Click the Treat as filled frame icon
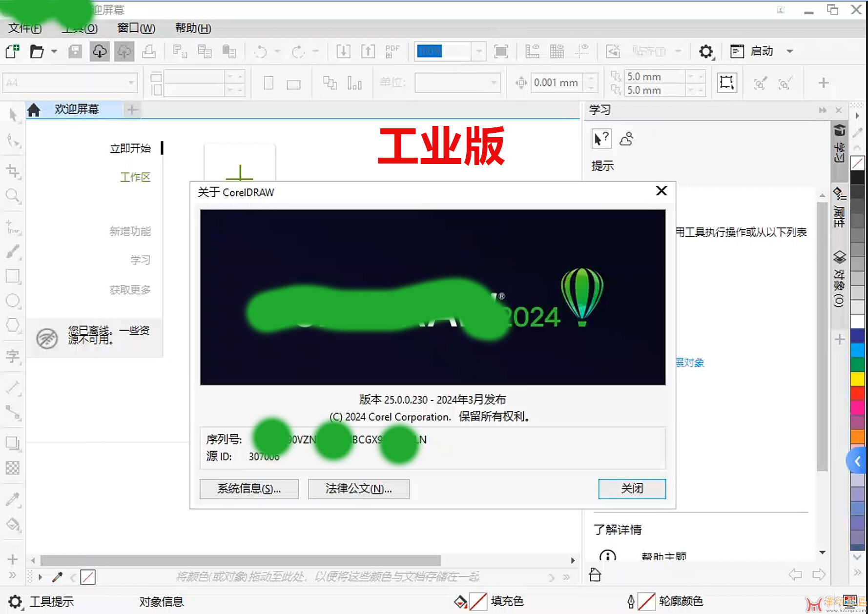This screenshot has width=868, height=614. point(726,82)
